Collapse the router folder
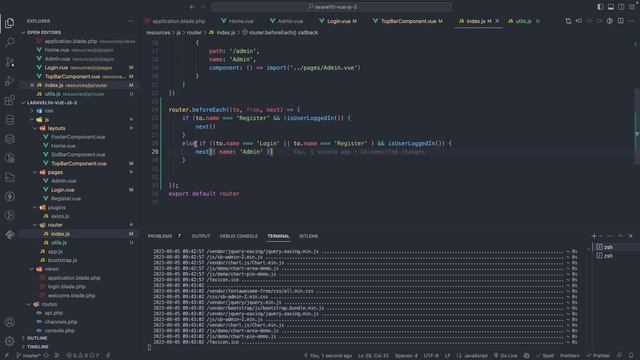This screenshot has width=640, height=360. [55, 225]
